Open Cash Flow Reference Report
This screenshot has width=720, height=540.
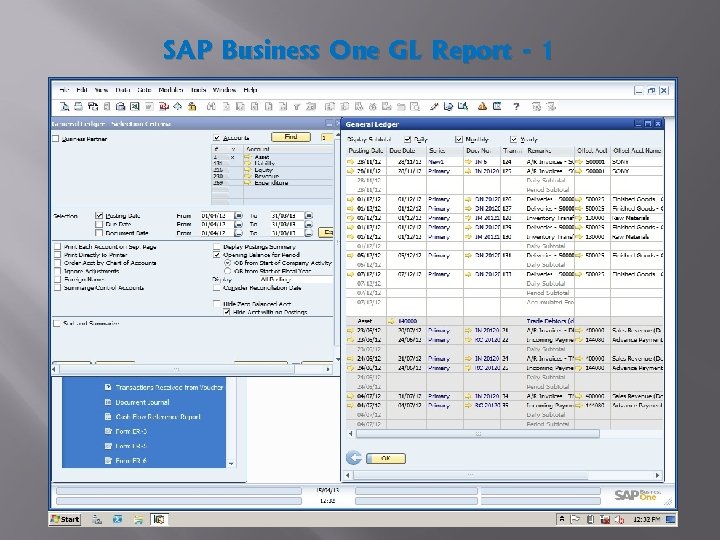[x=158, y=416]
